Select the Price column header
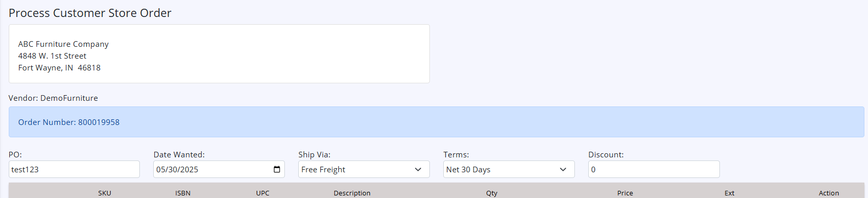 click(625, 193)
